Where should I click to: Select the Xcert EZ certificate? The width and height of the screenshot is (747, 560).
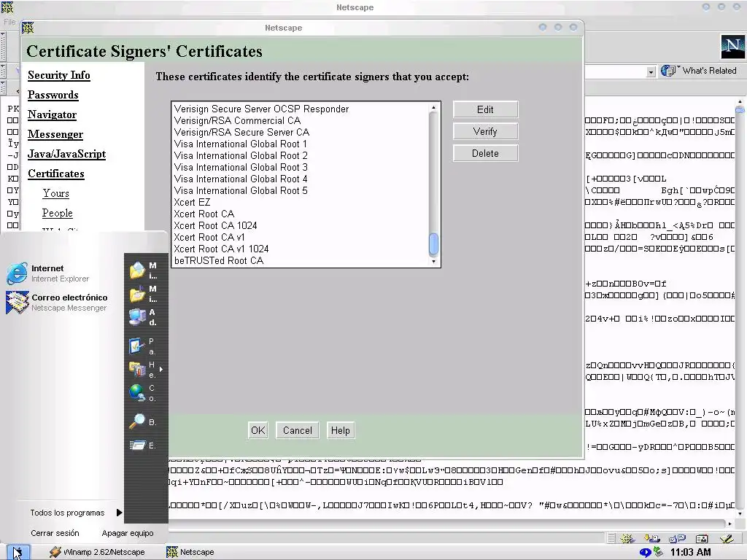(192, 203)
